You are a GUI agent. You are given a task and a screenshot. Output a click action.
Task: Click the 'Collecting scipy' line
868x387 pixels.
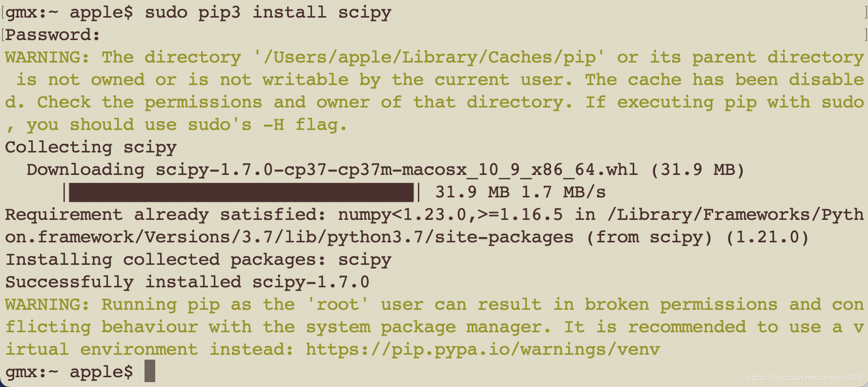[x=91, y=148]
